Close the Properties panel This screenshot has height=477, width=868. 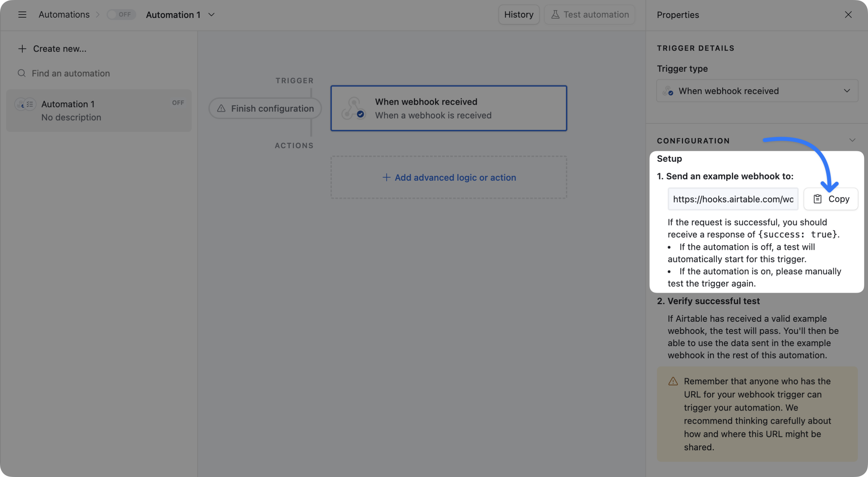pos(848,15)
